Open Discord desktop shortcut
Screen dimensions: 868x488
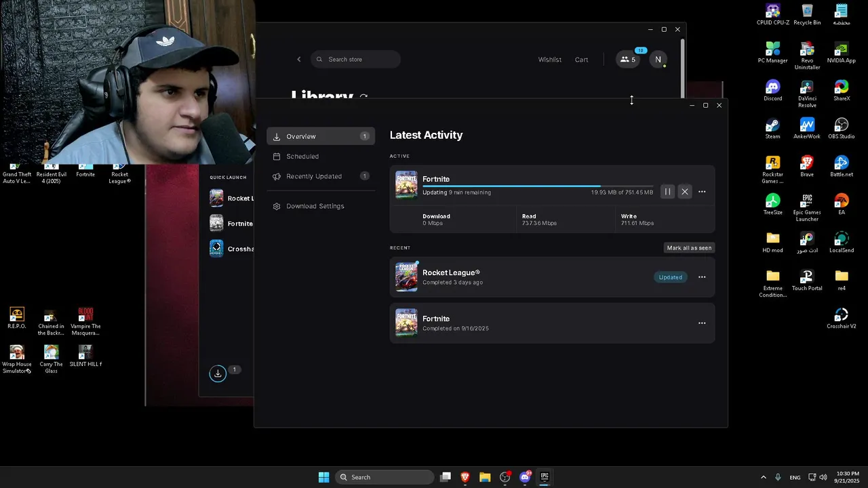click(773, 91)
